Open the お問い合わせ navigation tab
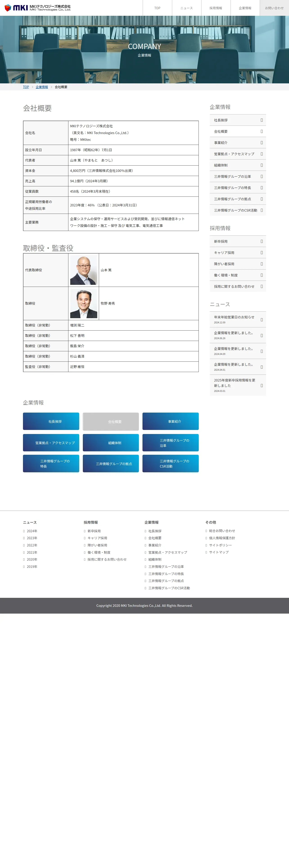This screenshot has width=289, height=868. 274,8
